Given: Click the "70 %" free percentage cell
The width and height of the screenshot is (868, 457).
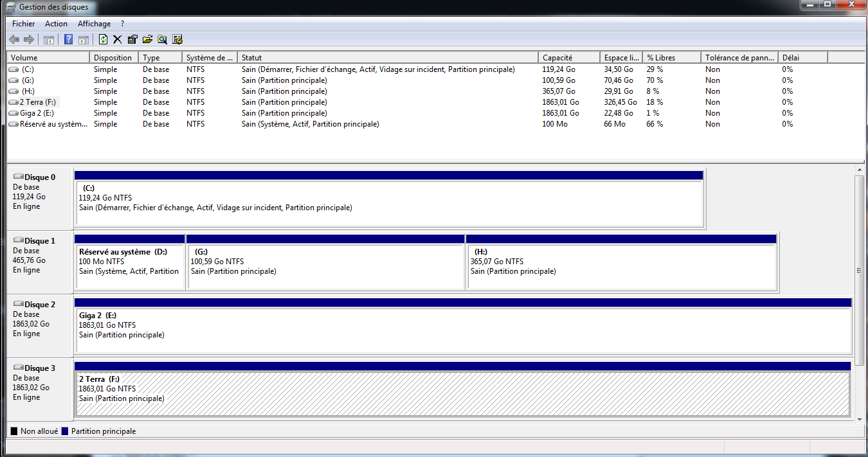Looking at the screenshot, I should tap(655, 80).
